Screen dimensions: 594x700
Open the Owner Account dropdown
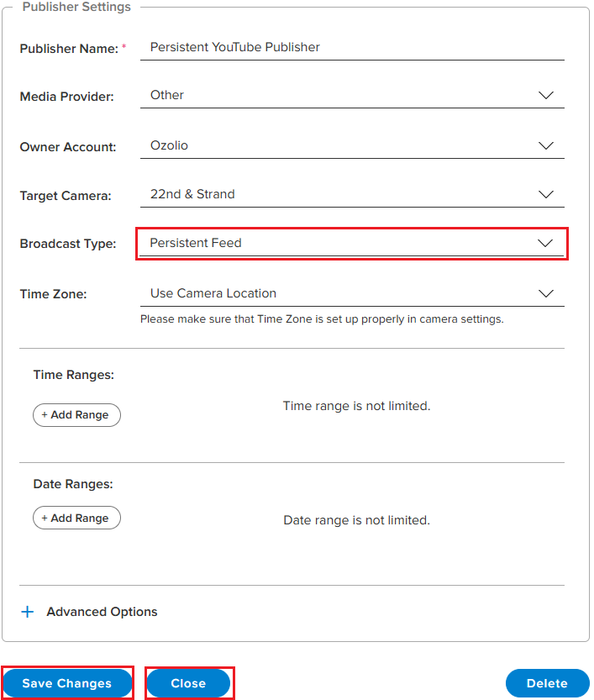pyautogui.click(x=351, y=145)
